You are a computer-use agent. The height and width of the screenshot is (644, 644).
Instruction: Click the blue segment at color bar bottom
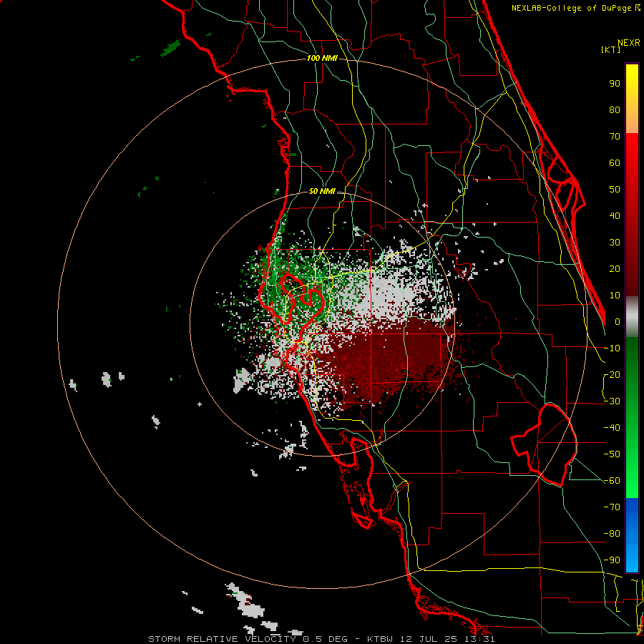pos(632,535)
